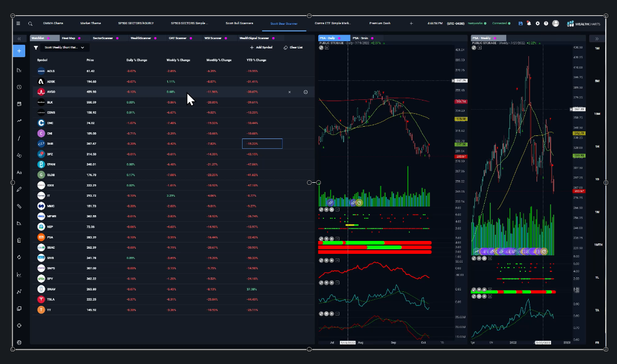
Task: Select the pencil drawing tool
Action: (19, 189)
